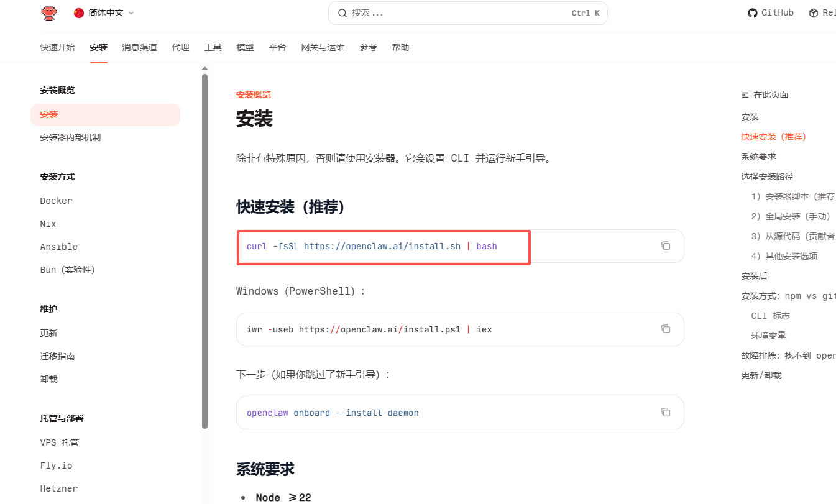Open the 工具 tab
Image resolution: width=836 pixels, height=504 pixels.
213,48
